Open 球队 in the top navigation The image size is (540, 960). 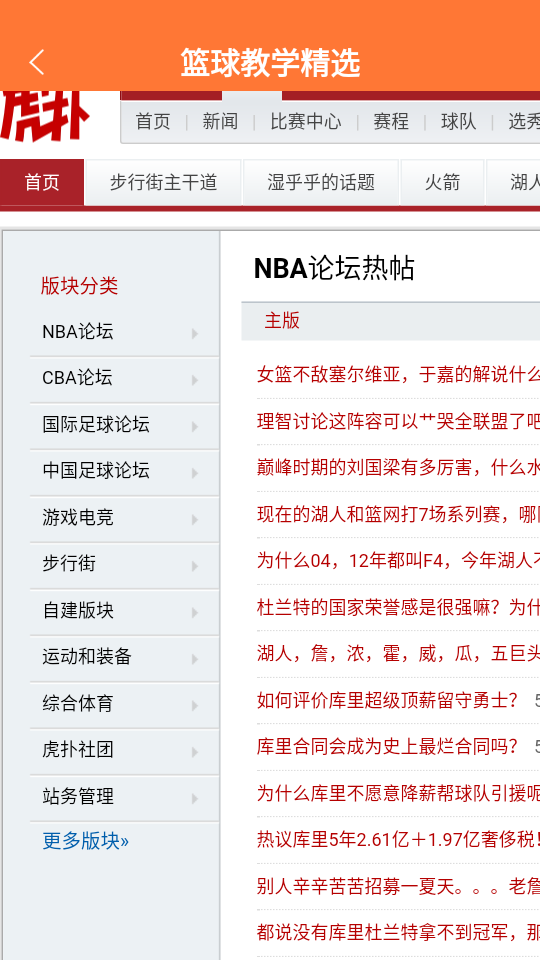pos(459,121)
